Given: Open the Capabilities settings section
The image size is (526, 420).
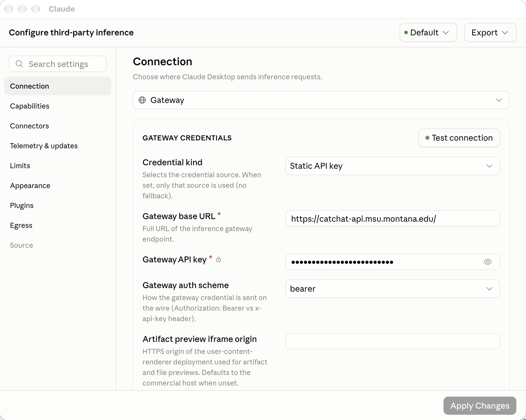Looking at the screenshot, I should point(58,106).
